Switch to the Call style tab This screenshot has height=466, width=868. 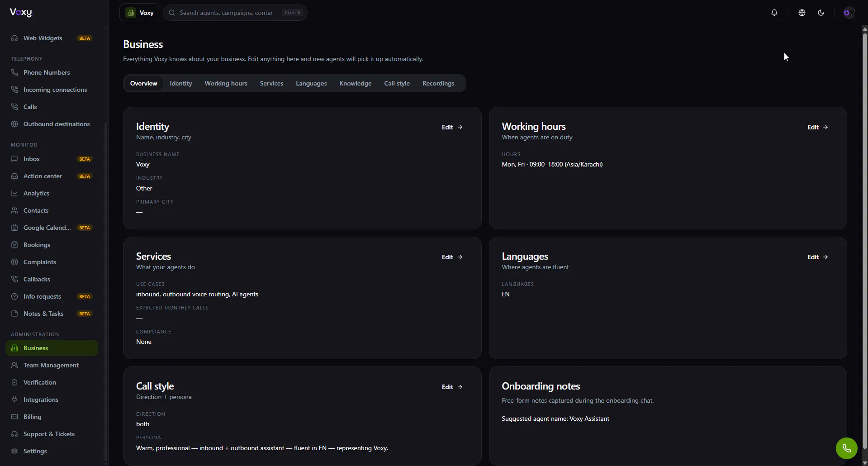397,83
